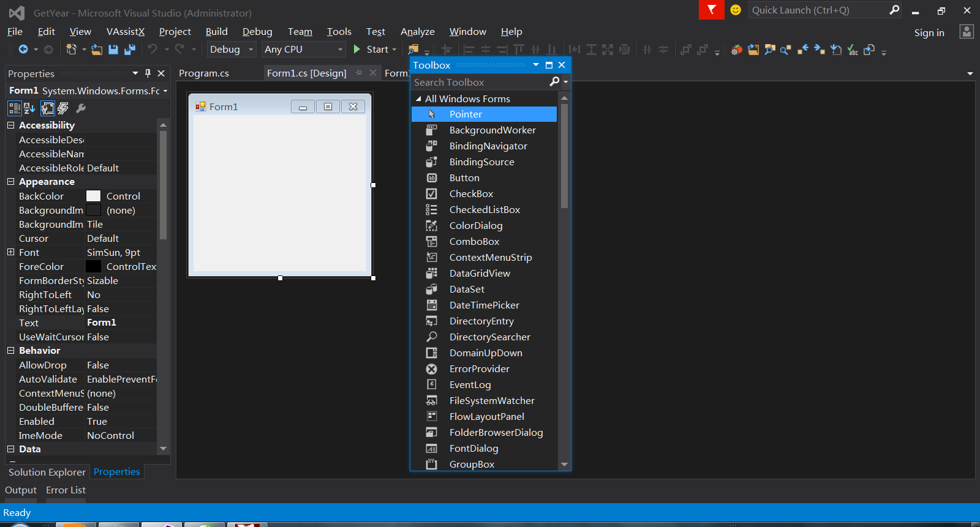The height and width of the screenshot is (527, 980).
Task: Select the BackgroundWorker component in Toolbox
Action: pos(484,130)
